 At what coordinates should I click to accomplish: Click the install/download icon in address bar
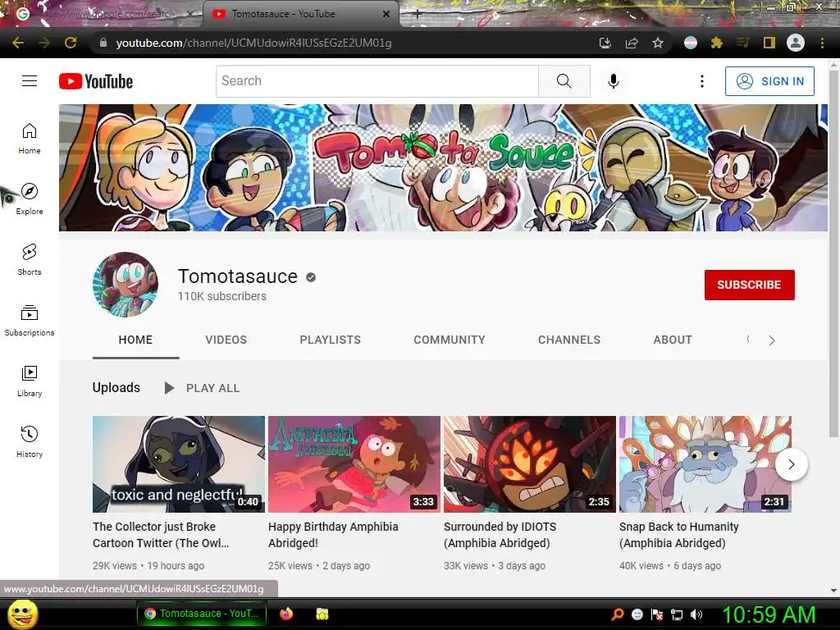click(605, 43)
